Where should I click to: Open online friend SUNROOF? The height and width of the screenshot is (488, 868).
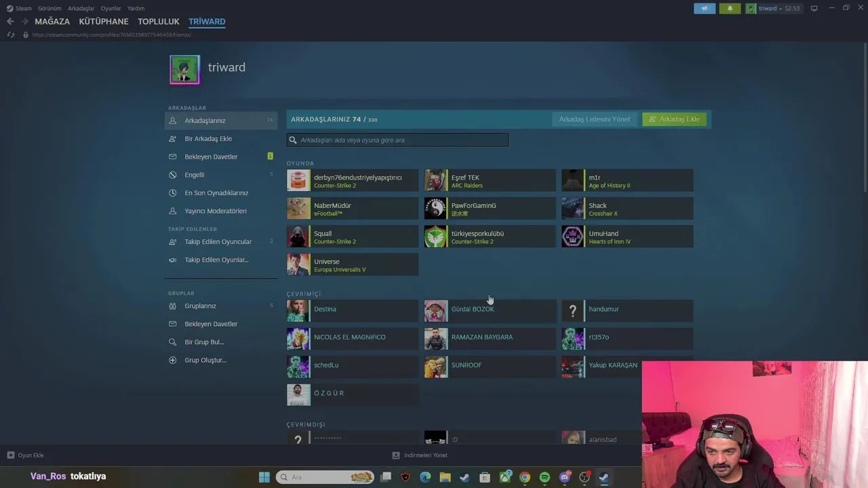point(490,367)
